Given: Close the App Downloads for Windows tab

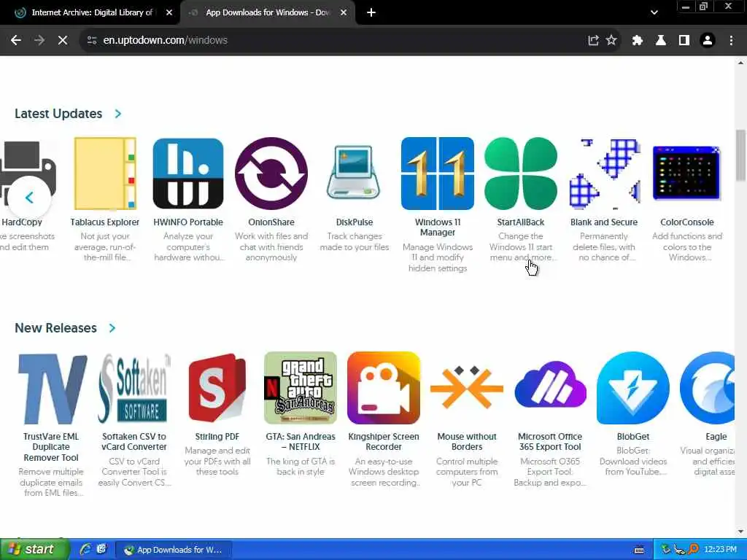Looking at the screenshot, I should click(344, 13).
